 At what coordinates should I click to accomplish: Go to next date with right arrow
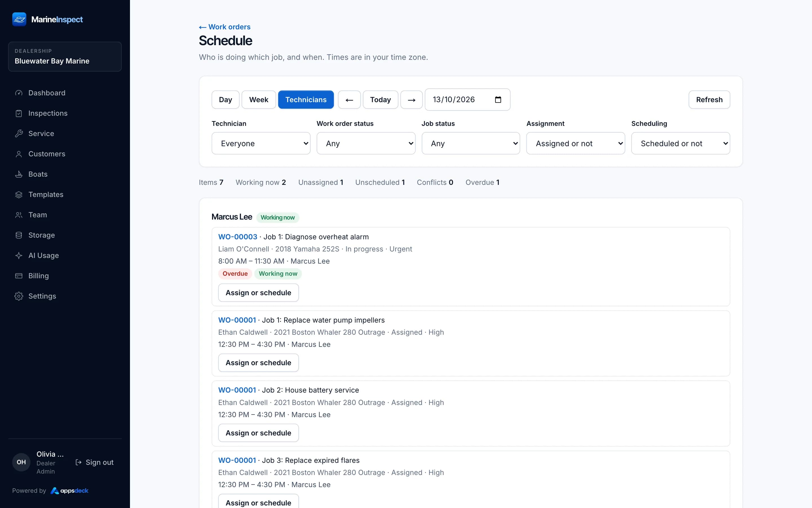pos(411,99)
